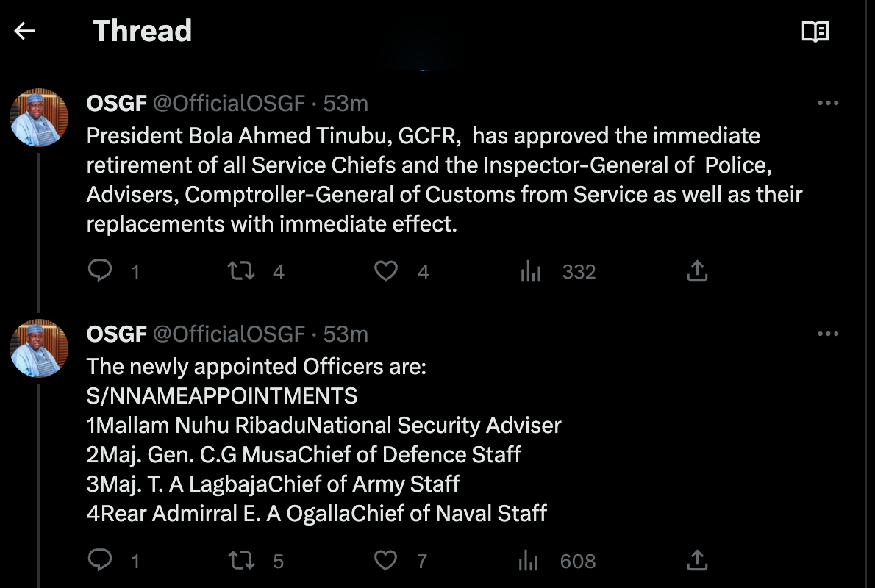
Task: Like the second tweet with 7 likes
Action: 386,561
